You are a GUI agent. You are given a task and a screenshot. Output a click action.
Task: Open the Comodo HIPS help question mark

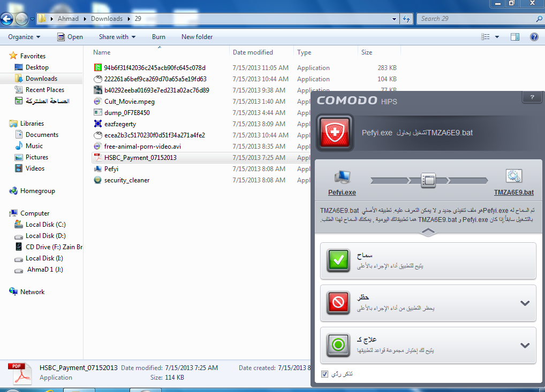532,97
